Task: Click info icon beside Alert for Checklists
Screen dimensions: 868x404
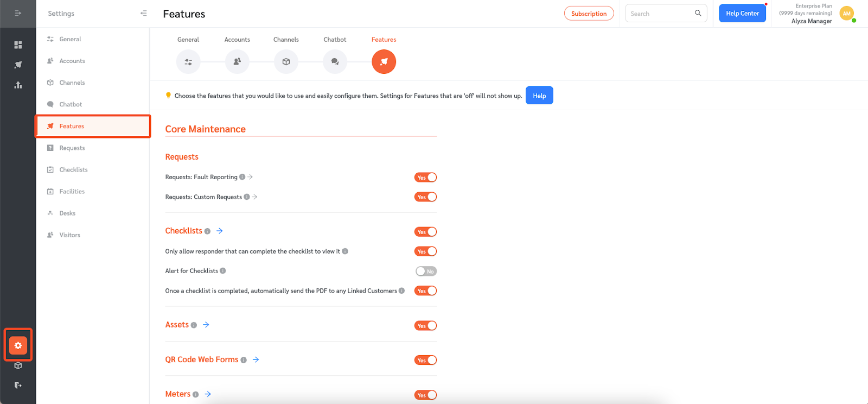Action: (x=223, y=271)
